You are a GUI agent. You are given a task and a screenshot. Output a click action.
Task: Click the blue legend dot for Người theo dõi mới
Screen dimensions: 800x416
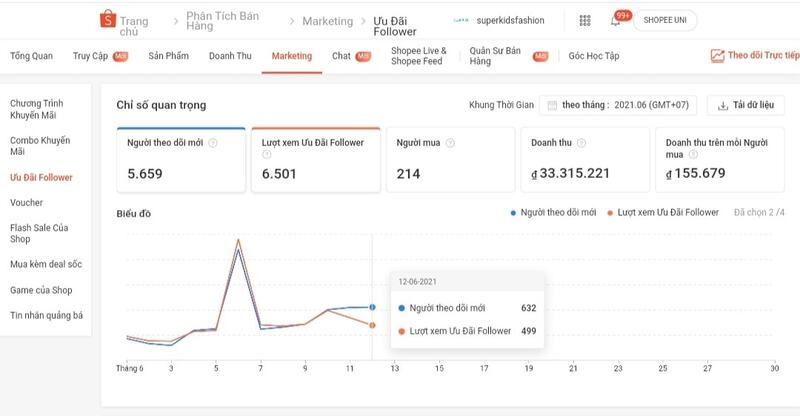pyautogui.click(x=513, y=213)
